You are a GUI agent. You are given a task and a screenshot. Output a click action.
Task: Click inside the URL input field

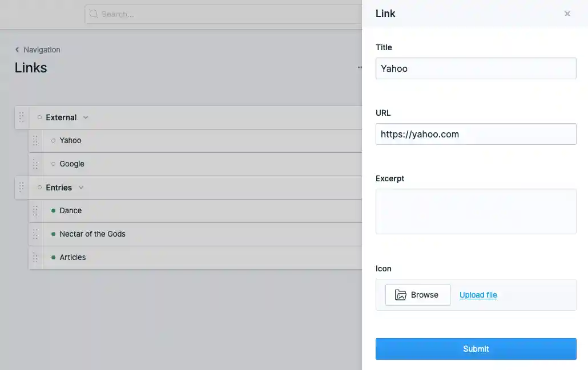point(476,134)
